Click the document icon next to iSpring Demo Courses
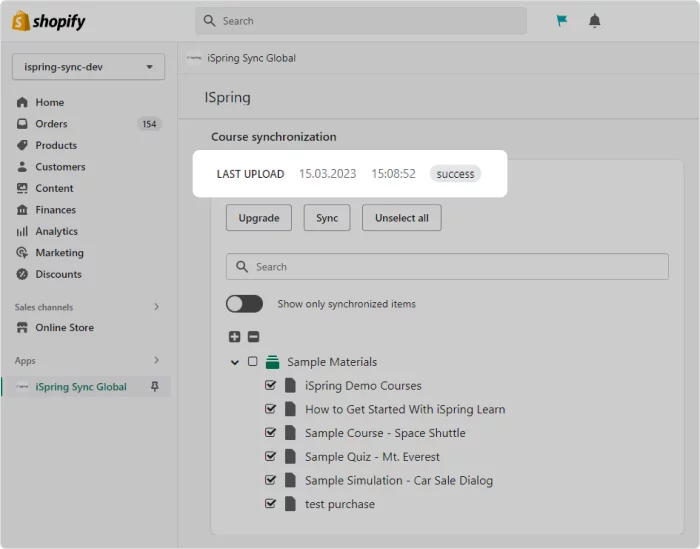The height and width of the screenshot is (549, 700). (290, 385)
